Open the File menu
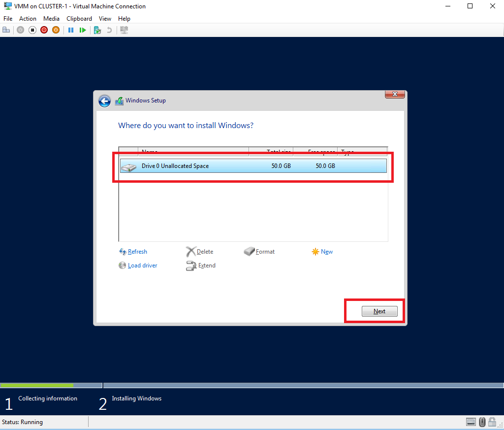The width and height of the screenshot is (504, 430). point(8,19)
